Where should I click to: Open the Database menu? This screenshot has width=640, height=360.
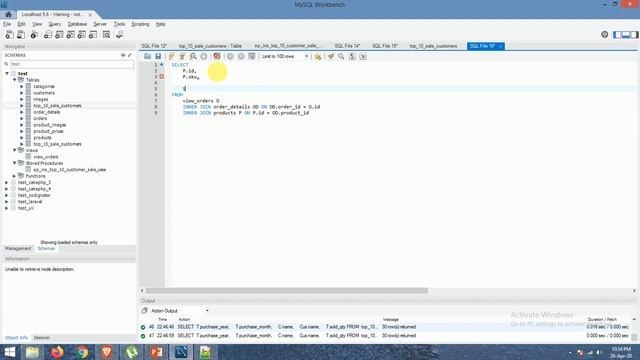[77, 24]
